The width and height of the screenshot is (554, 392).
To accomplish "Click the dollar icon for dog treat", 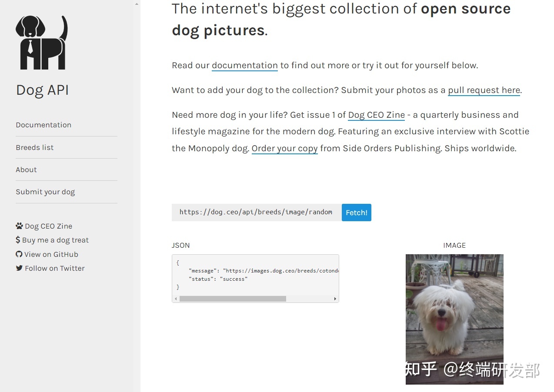I will coord(18,240).
